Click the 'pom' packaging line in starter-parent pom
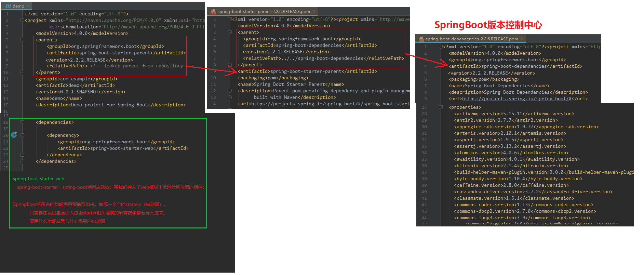This screenshot has height=275, width=644. (x=273, y=78)
